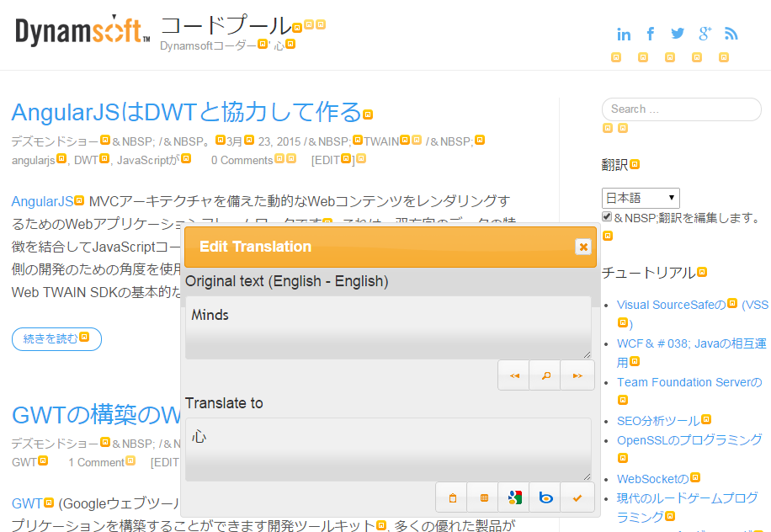Open the Twitter bird icon
The height and width of the screenshot is (532, 771).
678,34
